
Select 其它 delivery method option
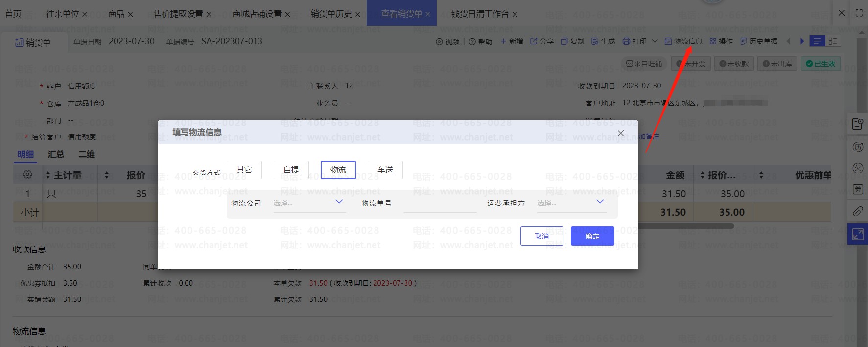[x=244, y=170]
